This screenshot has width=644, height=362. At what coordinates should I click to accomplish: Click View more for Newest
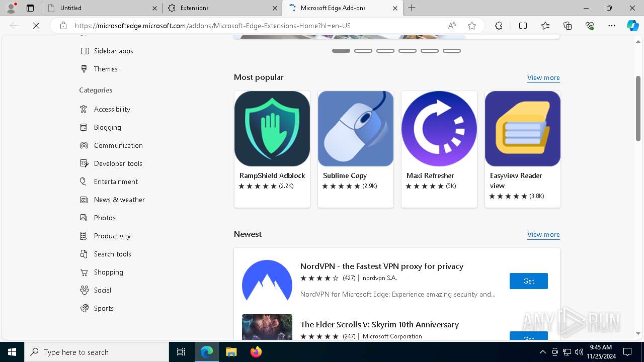[x=543, y=234]
